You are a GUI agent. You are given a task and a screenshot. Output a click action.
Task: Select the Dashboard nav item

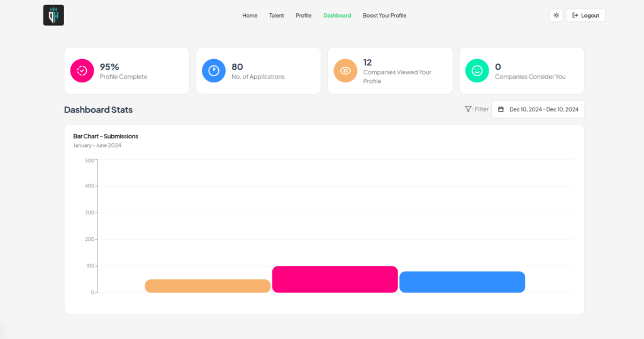coord(337,15)
